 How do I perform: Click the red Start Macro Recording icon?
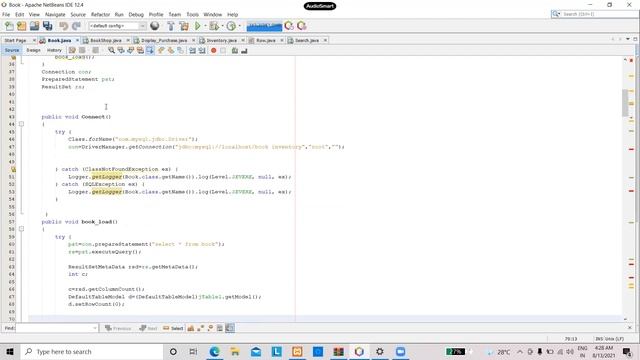pos(213,51)
